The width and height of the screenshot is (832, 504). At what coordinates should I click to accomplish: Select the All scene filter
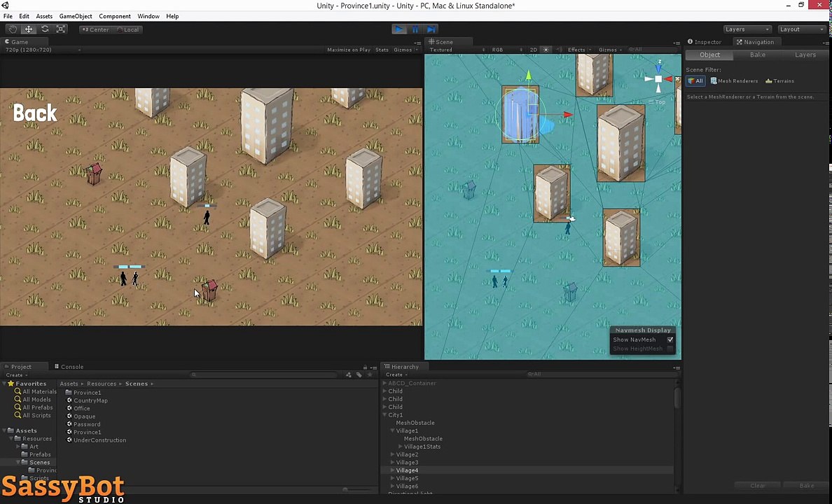[695, 81]
